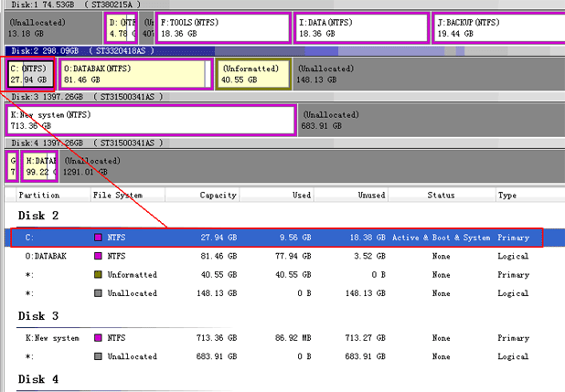Click the olive Unformatted color icon
565x392 pixels.
(x=98, y=275)
